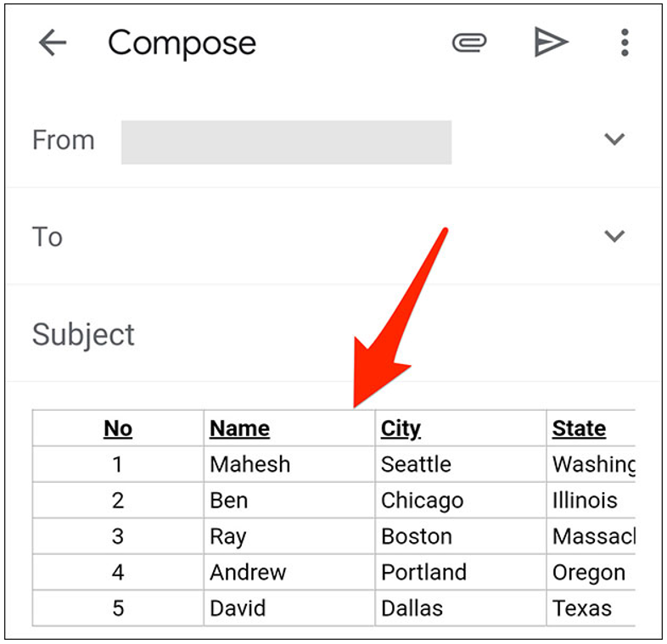Image resolution: width=667 pixels, height=644 pixels.
Task: Click the Compose title text
Action: point(182,43)
